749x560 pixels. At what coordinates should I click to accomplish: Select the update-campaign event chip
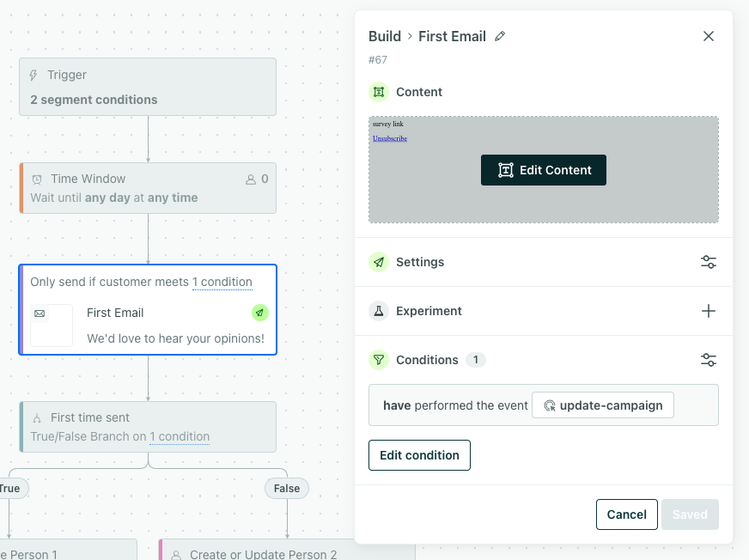[603, 405]
